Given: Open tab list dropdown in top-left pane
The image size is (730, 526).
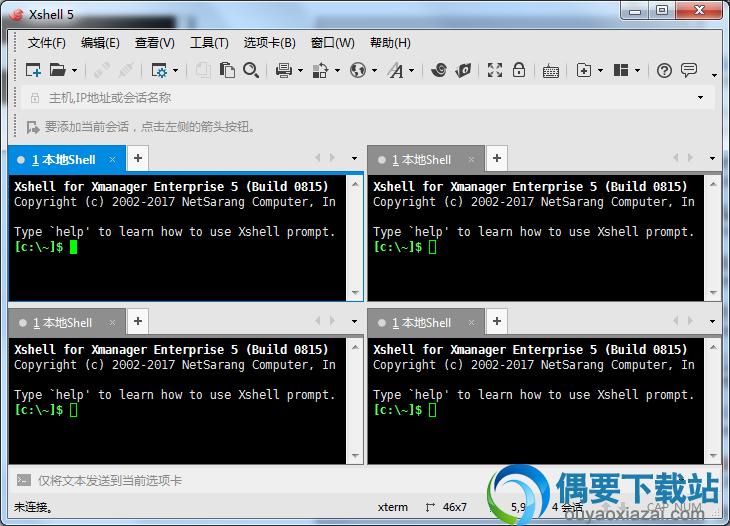Looking at the screenshot, I should (354, 159).
